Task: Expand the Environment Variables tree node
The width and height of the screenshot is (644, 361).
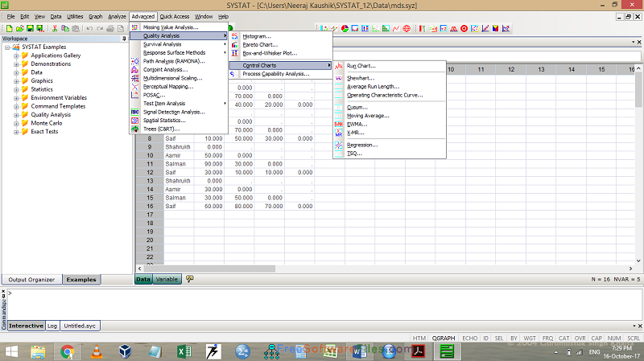Action: pos(16,97)
